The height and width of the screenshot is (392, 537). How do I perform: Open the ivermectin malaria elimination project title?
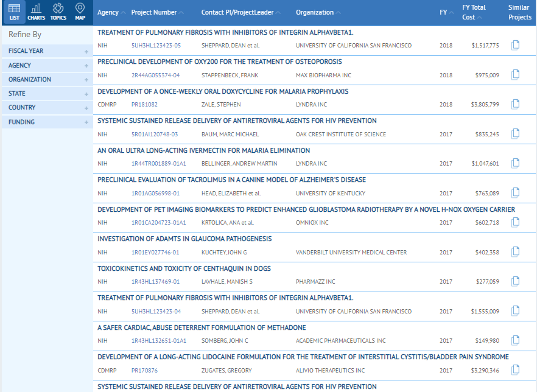coord(204,150)
